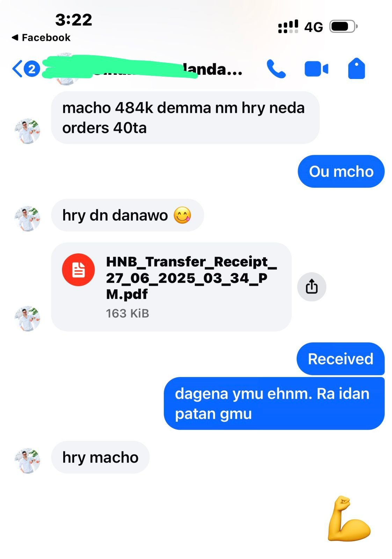Open the red PDF document icon
This screenshot has width=392, height=559.
click(x=78, y=270)
